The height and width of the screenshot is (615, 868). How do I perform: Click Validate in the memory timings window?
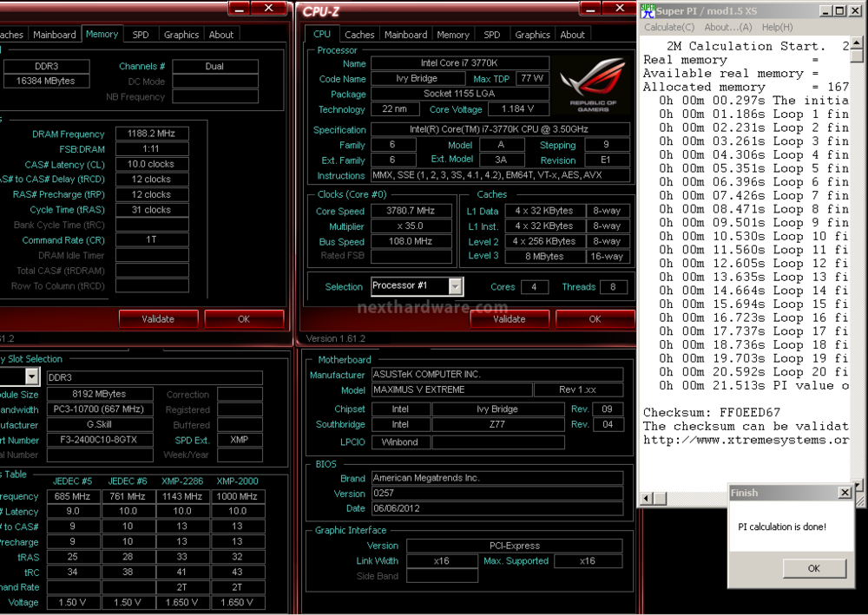(x=158, y=318)
